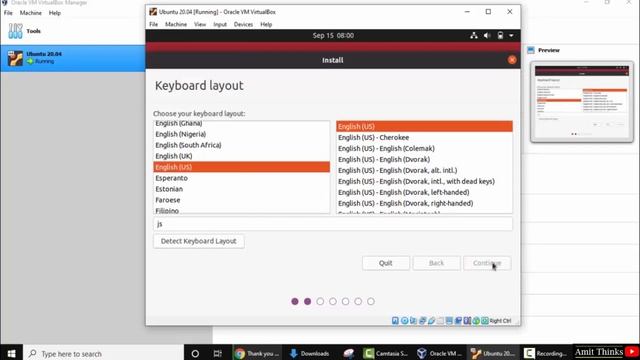The height and width of the screenshot is (360, 640).
Task: Expand the Ubuntu system menu arrow
Action: coord(511,36)
